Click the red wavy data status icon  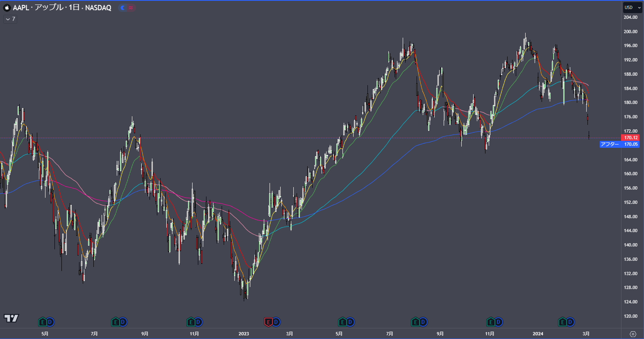131,8
